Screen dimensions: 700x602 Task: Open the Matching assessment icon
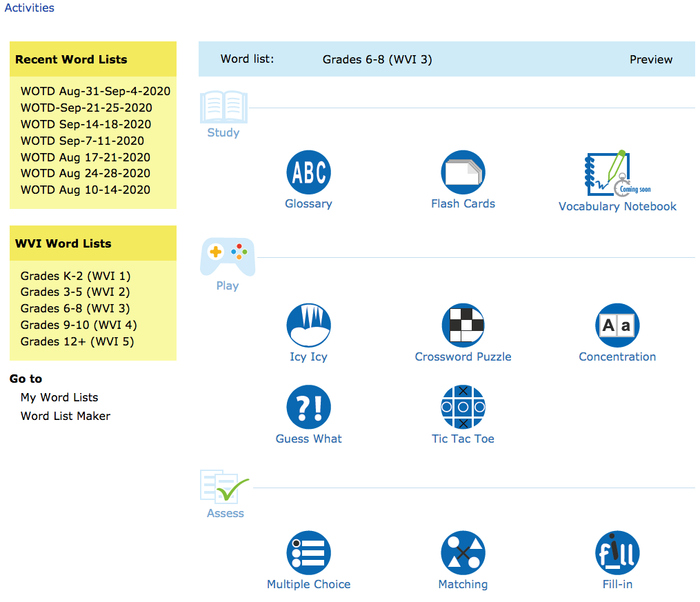pyautogui.click(x=463, y=553)
